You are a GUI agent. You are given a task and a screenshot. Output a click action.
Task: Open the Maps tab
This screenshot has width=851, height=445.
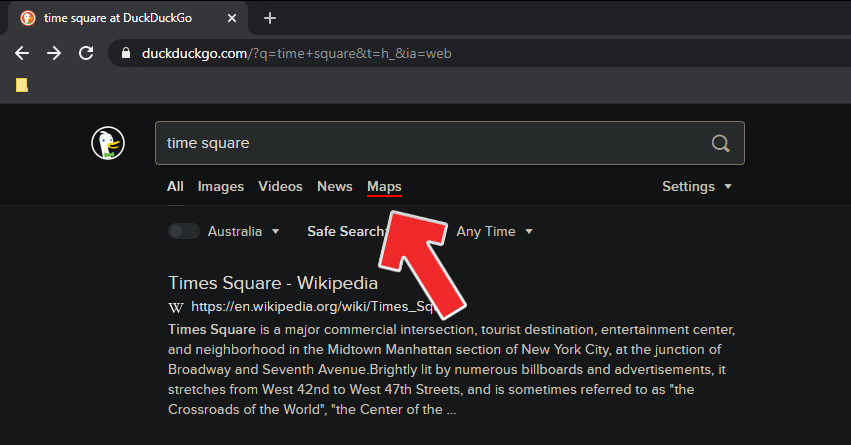coord(384,187)
